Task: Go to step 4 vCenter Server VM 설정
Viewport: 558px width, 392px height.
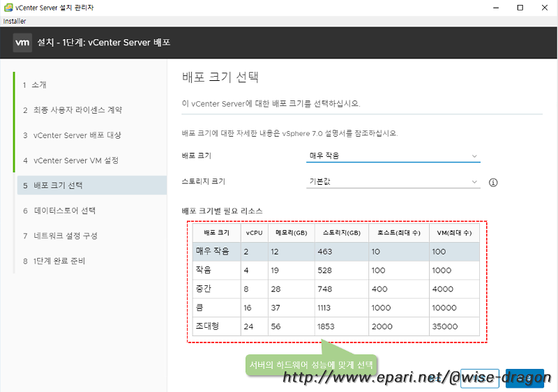Action: pos(70,160)
